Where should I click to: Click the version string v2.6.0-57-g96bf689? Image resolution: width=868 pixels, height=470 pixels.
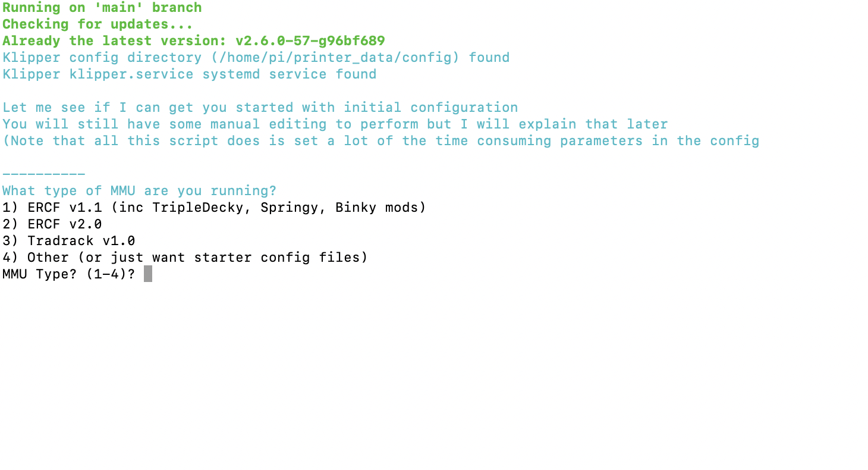(x=310, y=41)
